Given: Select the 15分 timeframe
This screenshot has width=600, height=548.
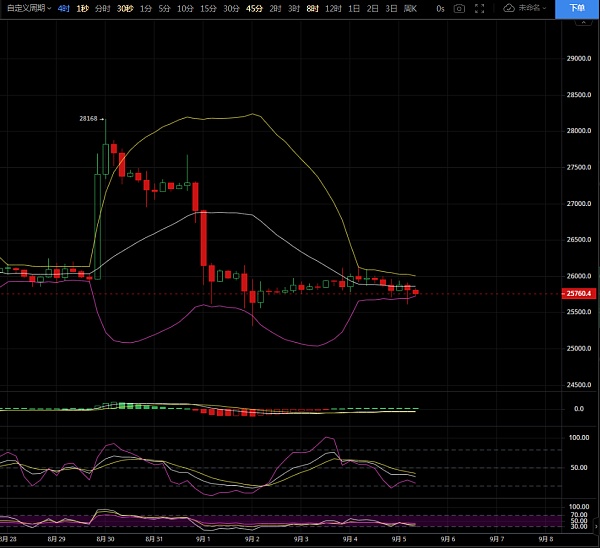Looking at the screenshot, I should click(x=207, y=8).
